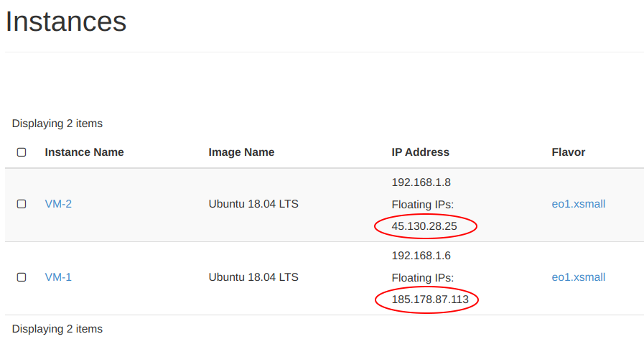The width and height of the screenshot is (644, 362).
Task: Open eo1.xsmall flavor link for VM-1
Action: click(578, 277)
